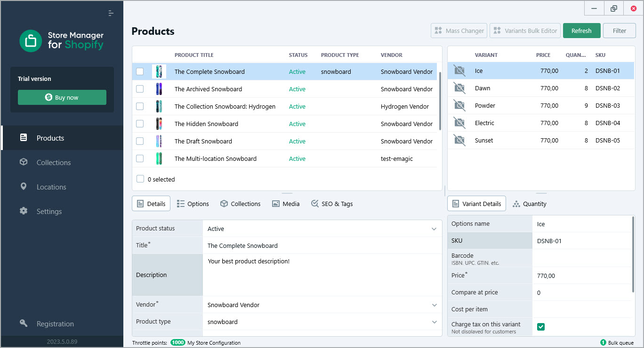Click the no-image icon for Ice variant
Screen dimensions: 644x348
[x=459, y=71]
